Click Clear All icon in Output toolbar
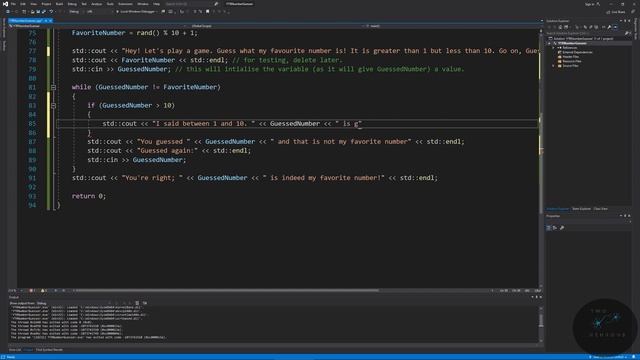The width and height of the screenshot is (640, 360). [x=138, y=303]
